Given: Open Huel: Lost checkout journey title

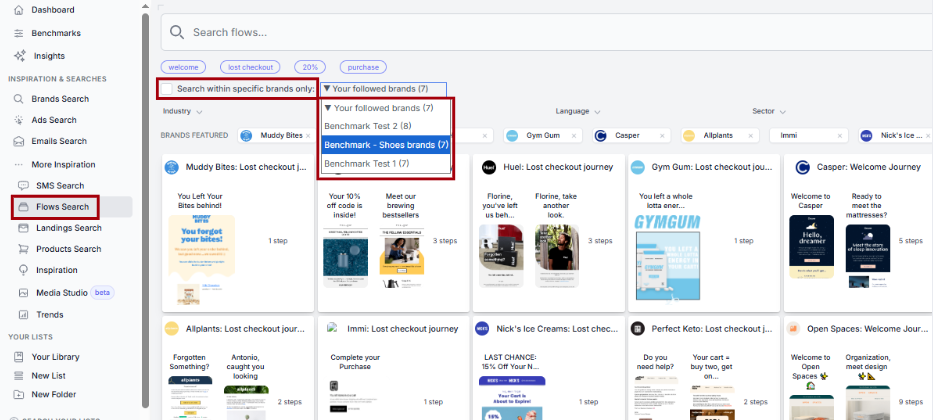Looking at the screenshot, I should point(556,167).
